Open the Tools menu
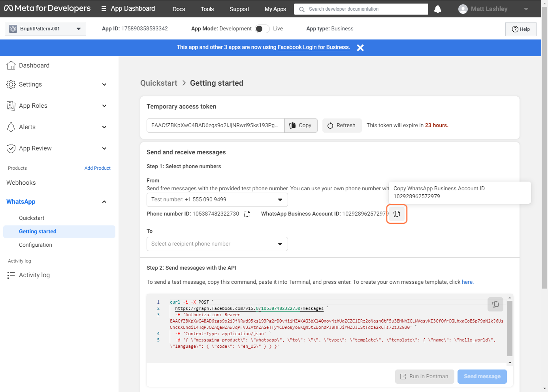Screen dimensions: 548x392 point(207,9)
